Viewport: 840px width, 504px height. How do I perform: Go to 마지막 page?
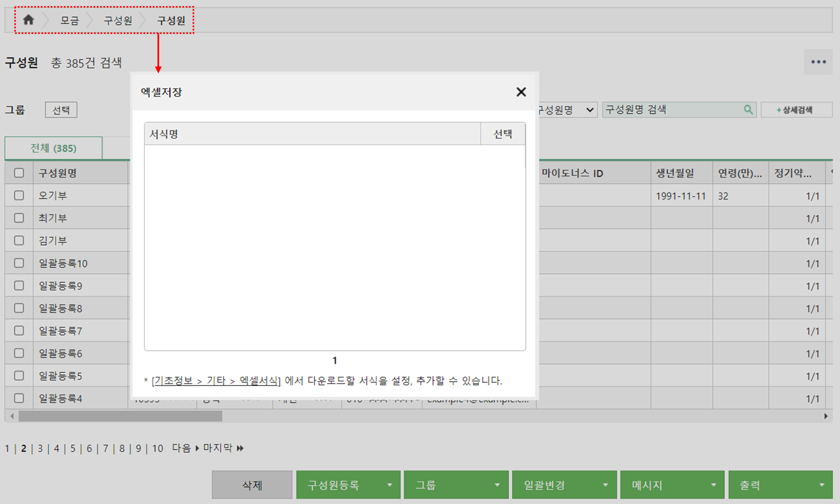(x=223, y=448)
